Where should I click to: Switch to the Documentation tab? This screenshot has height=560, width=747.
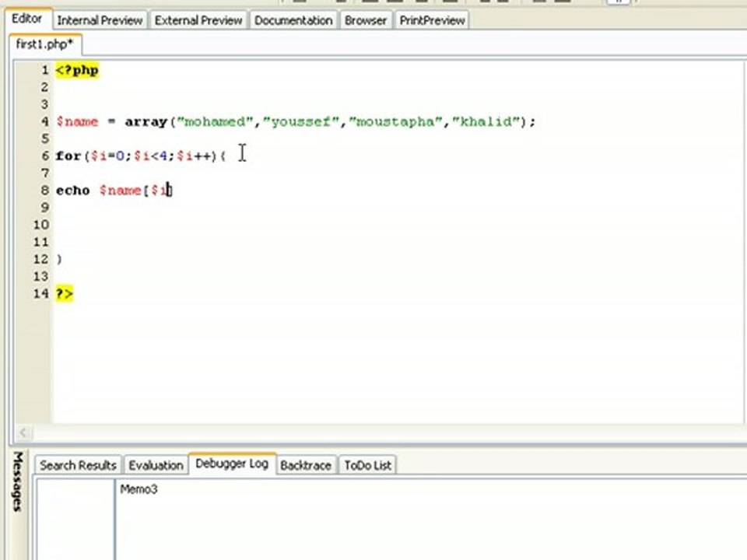293,20
